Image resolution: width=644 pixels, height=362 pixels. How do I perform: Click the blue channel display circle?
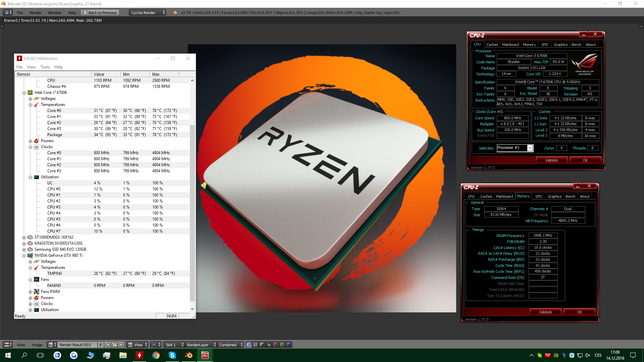tap(289, 345)
